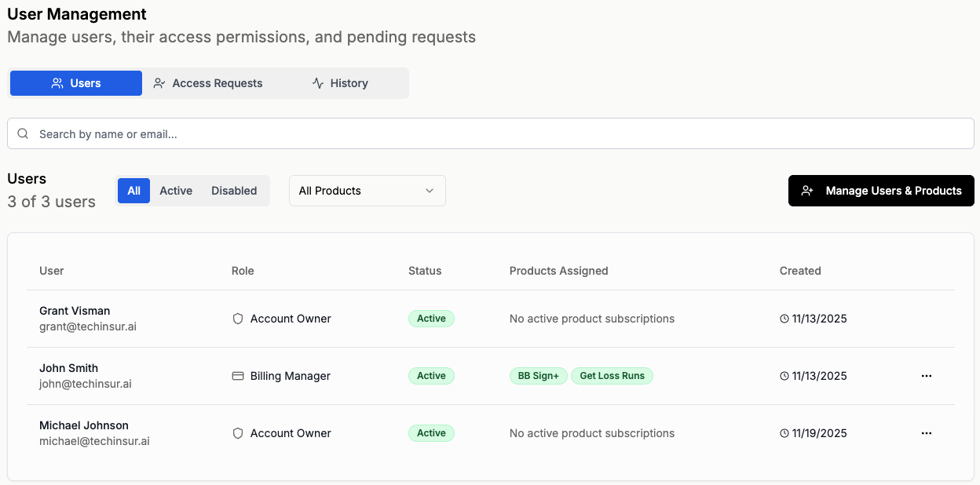The width and height of the screenshot is (980, 485).
Task: Open the All Products dropdown
Action: pos(367,191)
